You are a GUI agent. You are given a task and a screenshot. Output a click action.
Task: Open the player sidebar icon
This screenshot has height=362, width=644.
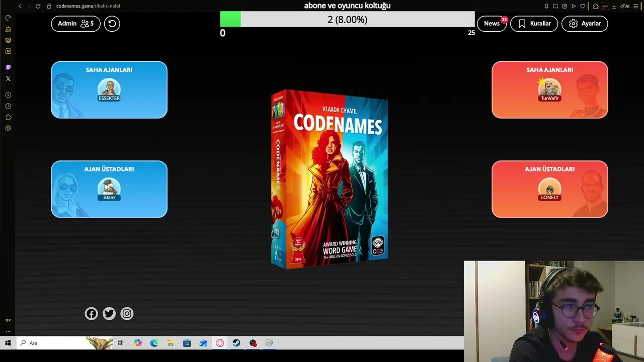(8, 95)
